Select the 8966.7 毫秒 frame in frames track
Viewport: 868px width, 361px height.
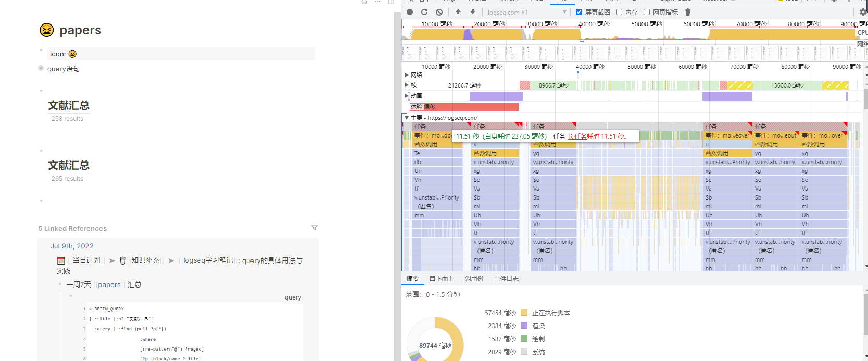pos(553,85)
